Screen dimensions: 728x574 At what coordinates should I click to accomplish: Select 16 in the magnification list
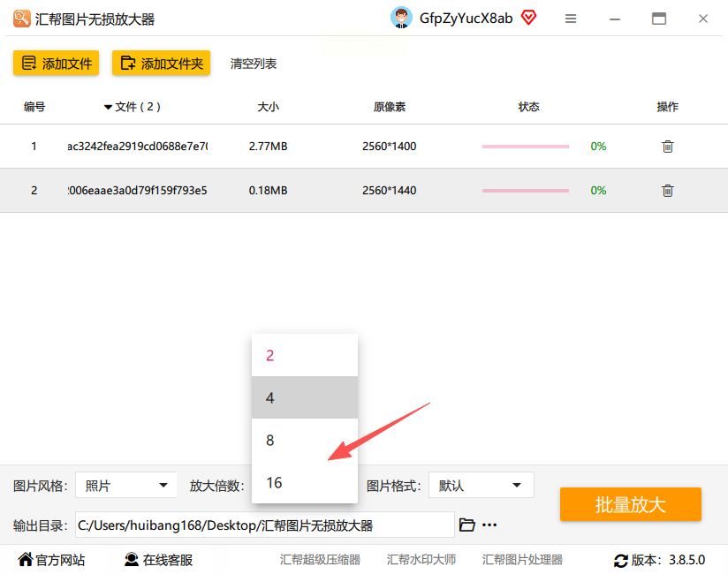tap(305, 482)
